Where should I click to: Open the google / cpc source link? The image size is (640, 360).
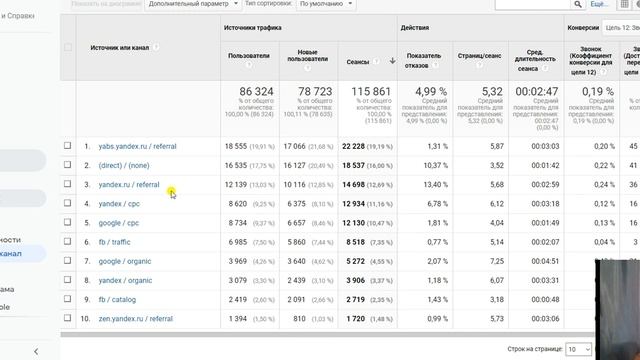click(118, 223)
